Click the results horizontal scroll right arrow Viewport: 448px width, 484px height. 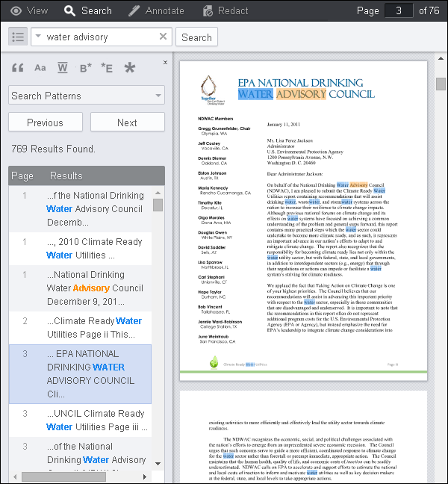coord(144,477)
